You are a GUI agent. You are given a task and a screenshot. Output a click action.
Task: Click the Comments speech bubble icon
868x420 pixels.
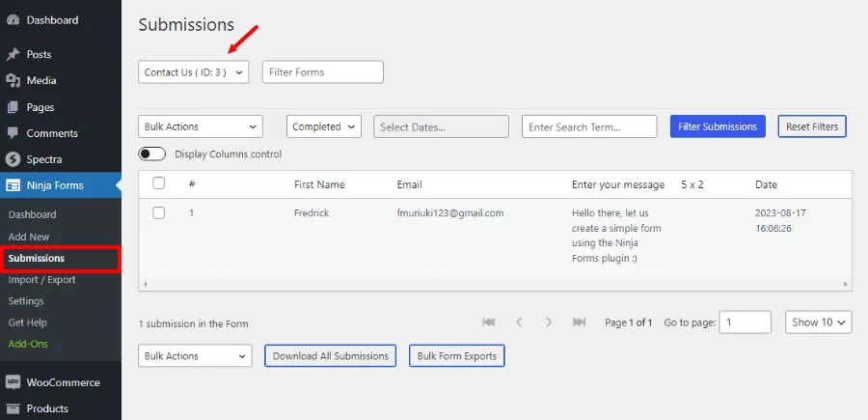[14, 133]
